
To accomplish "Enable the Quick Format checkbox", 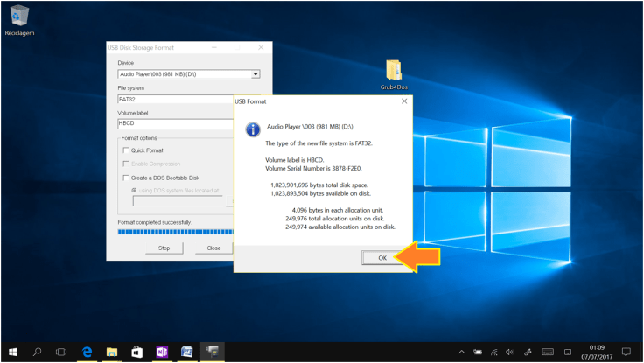I will 126,150.
